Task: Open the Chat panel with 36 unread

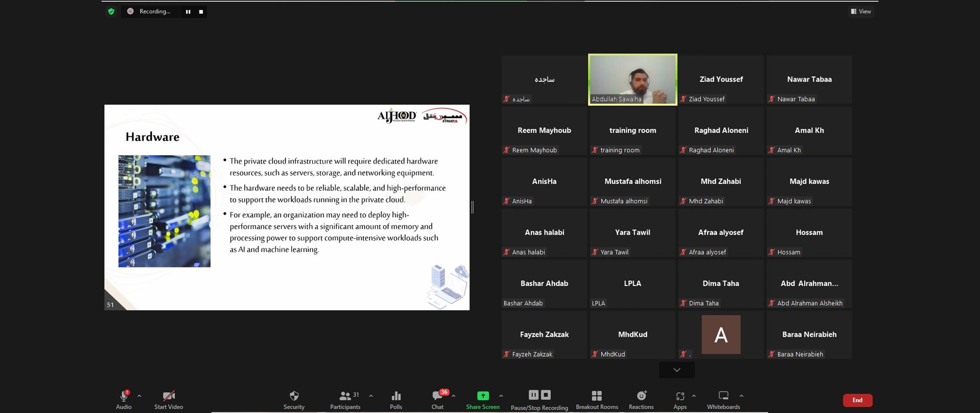Action: click(x=438, y=399)
